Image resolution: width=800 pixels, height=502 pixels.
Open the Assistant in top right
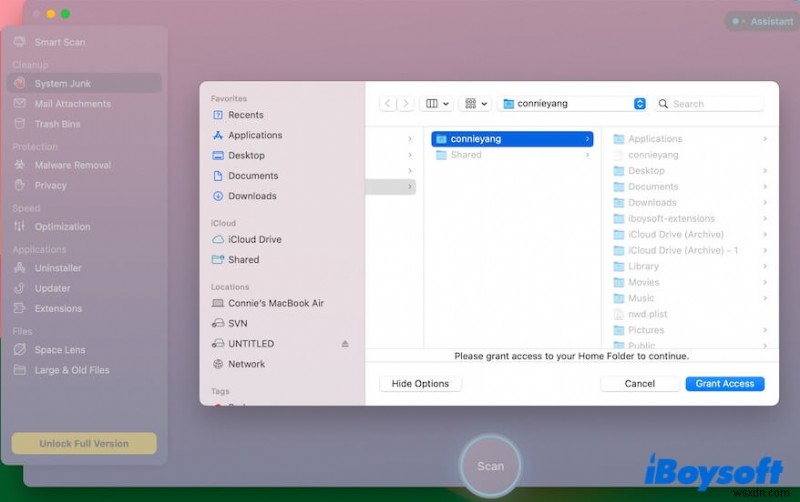coord(763,21)
